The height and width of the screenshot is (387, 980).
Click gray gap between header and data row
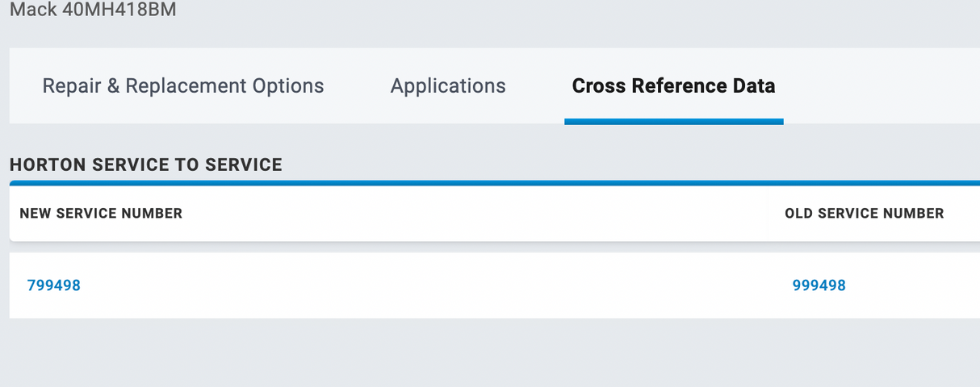coord(484,248)
